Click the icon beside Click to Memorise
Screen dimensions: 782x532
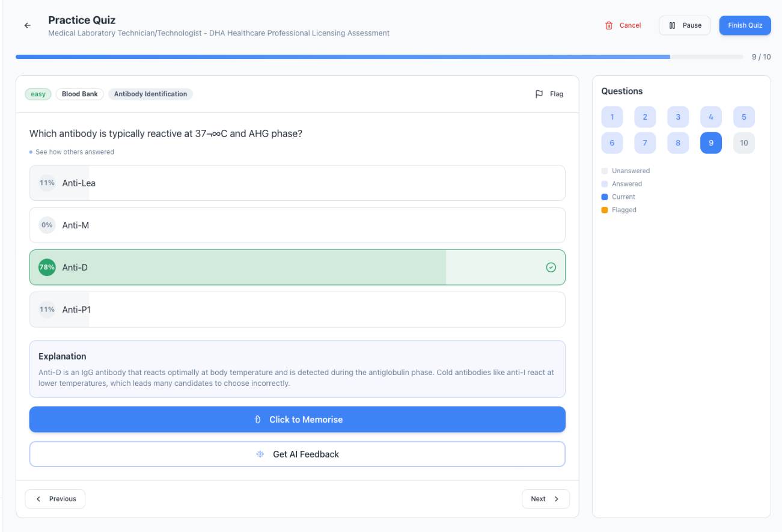point(257,420)
